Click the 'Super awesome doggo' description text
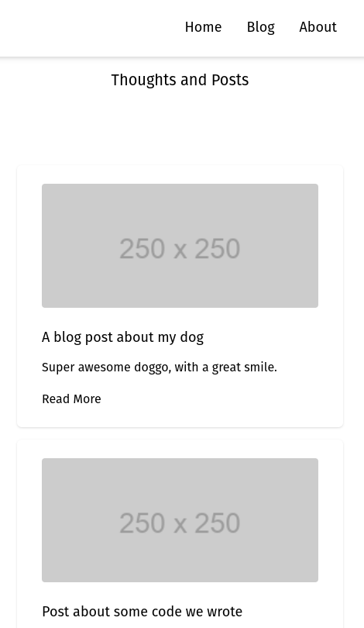The width and height of the screenshot is (364, 628). [x=160, y=367]
